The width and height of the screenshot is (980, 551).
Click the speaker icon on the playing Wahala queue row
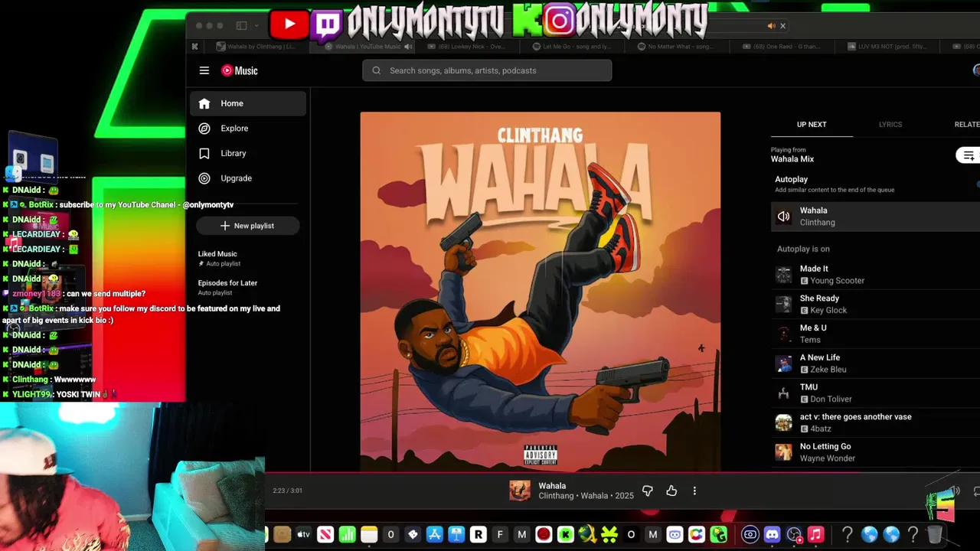point(783,217)
